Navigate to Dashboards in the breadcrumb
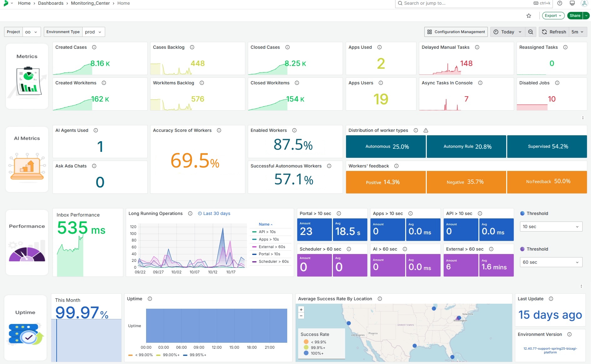This screenshot has height=364, width=591. point(51,3)
